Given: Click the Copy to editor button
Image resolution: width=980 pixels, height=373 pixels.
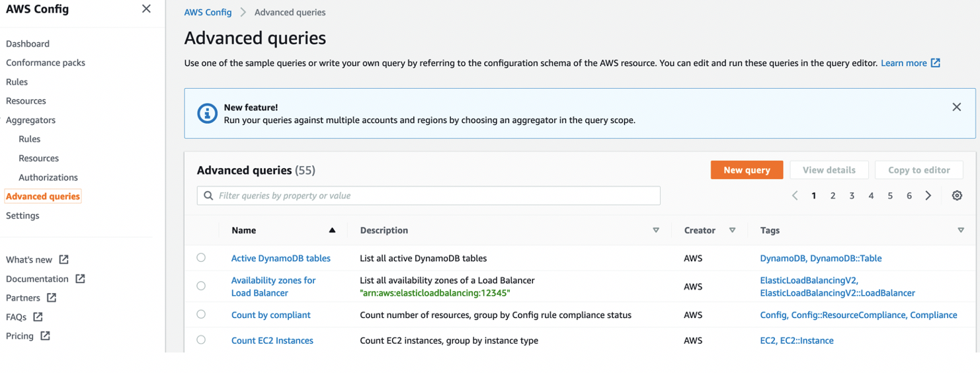Looking at the screenshot, I should tap(919, 170).
